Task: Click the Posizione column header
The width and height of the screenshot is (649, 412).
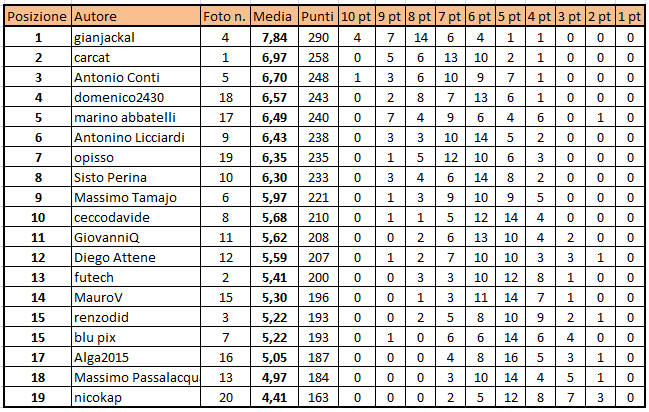Action: click(38, 18)
